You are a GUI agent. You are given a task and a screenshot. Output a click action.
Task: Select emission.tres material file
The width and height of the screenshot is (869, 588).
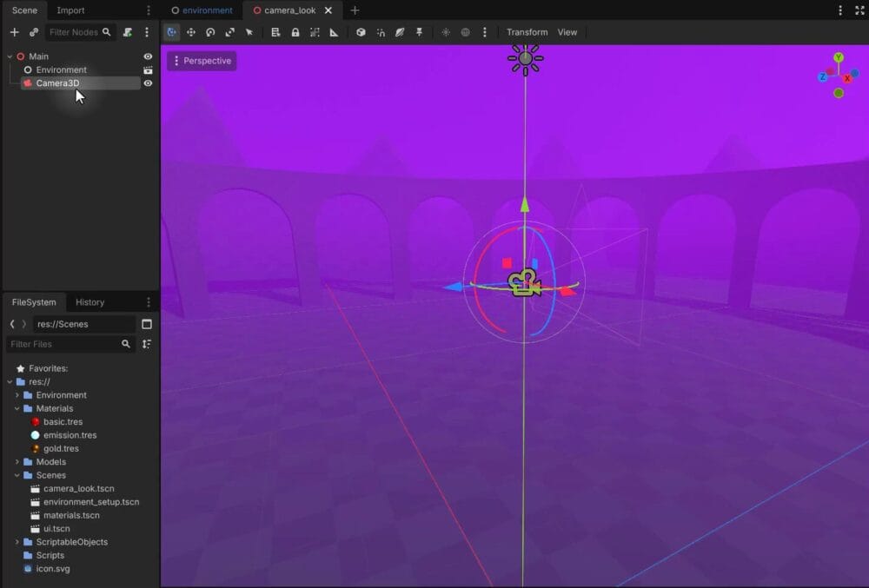click(x=70, y=435)
